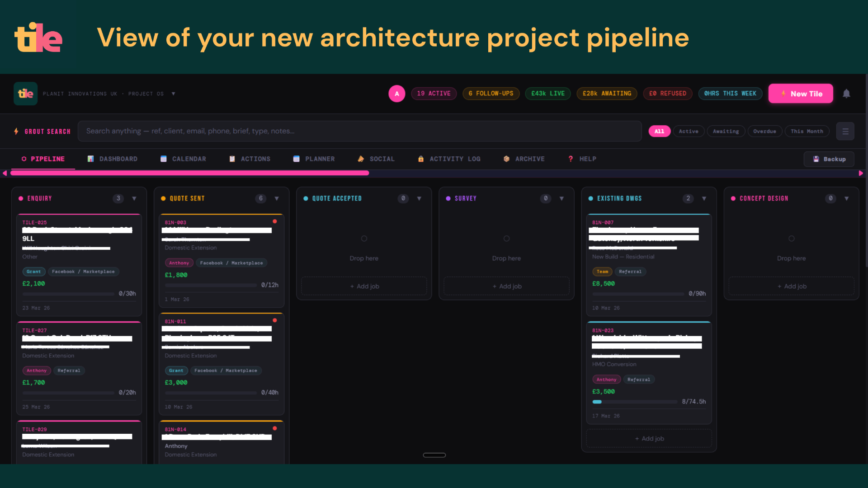The width and height of the screenshot is (868, 488).
Task: Click the Calendar tab icon
Action: click(163, 159)
